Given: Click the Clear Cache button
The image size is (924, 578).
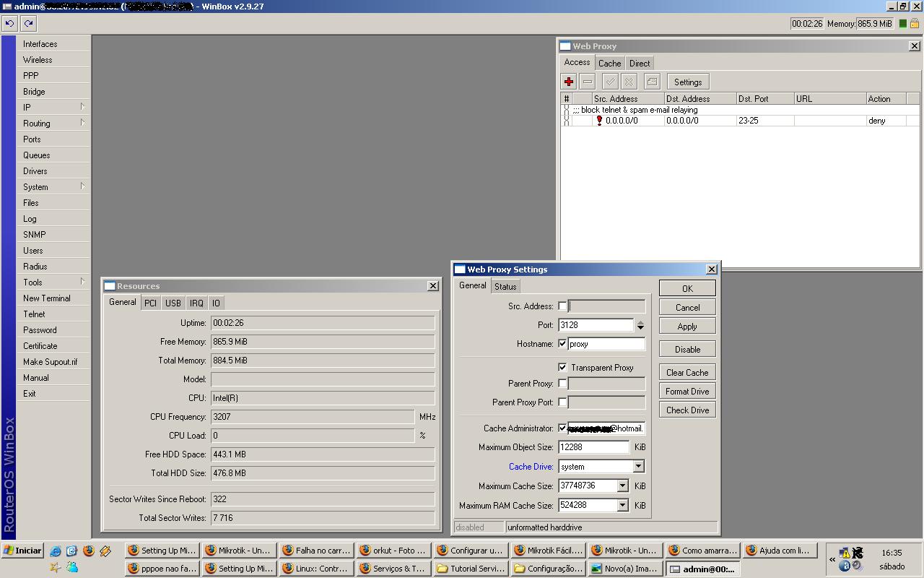Looking at the screenshot, I should (687, 373).
